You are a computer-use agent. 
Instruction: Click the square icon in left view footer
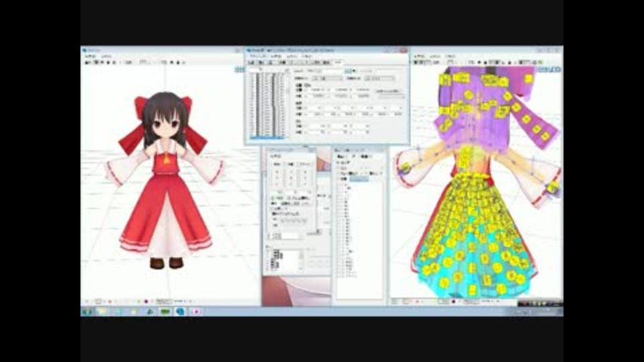pos(98,302)
